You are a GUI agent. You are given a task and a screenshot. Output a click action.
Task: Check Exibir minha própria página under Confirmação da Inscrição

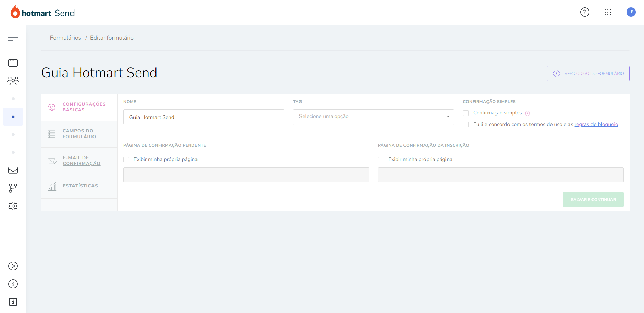pos(381,160)
